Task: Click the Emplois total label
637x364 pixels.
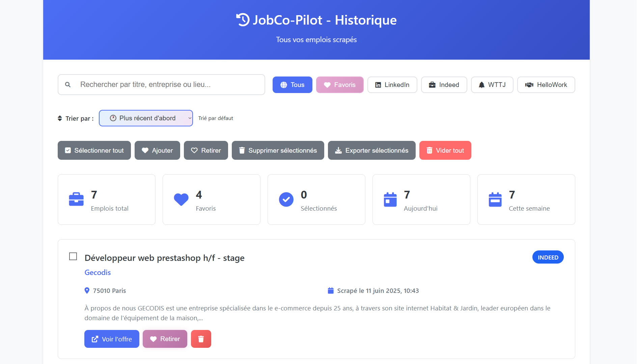Action: [x=110, y=208]
